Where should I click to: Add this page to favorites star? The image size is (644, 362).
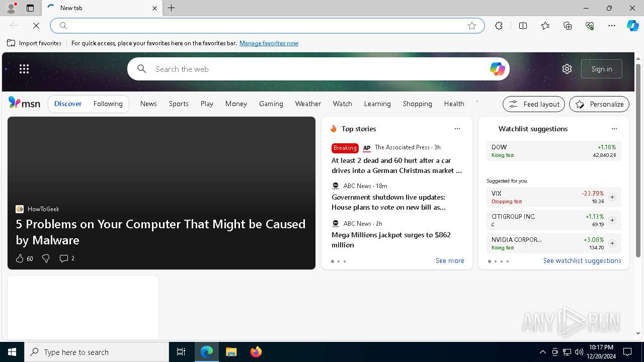coord(472,26)
